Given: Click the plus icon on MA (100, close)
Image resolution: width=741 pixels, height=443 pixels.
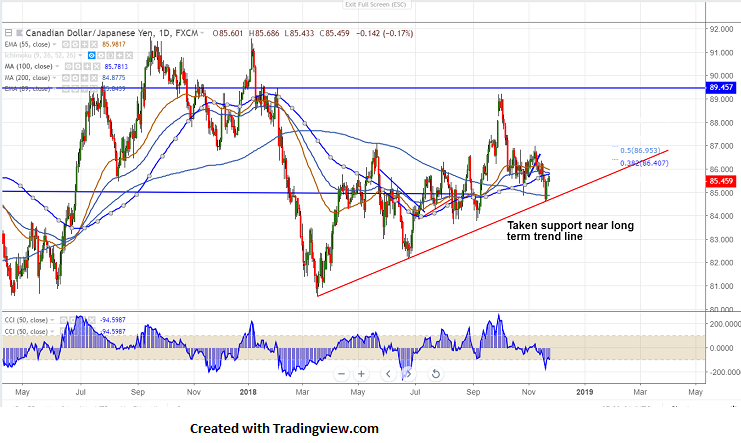Looking at the screenshot, I should (x=87, y=66).
